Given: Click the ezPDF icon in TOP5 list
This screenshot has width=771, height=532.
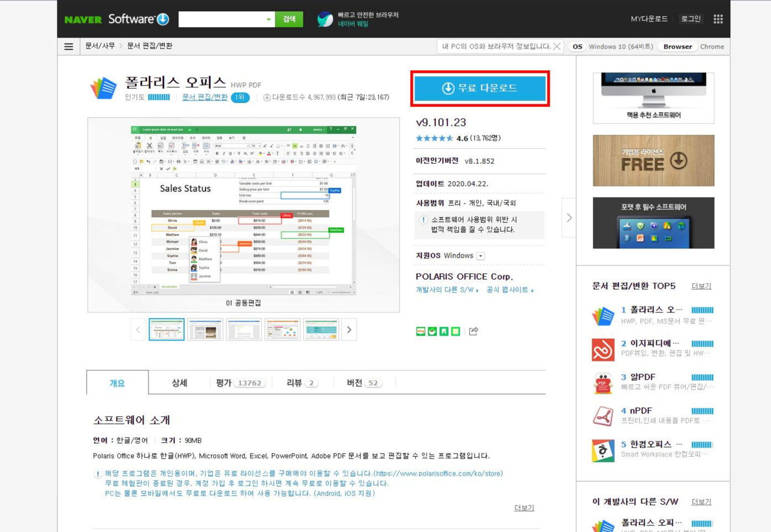Looking at the screenshot, I should pyautogui.click(x=603, y=350).
